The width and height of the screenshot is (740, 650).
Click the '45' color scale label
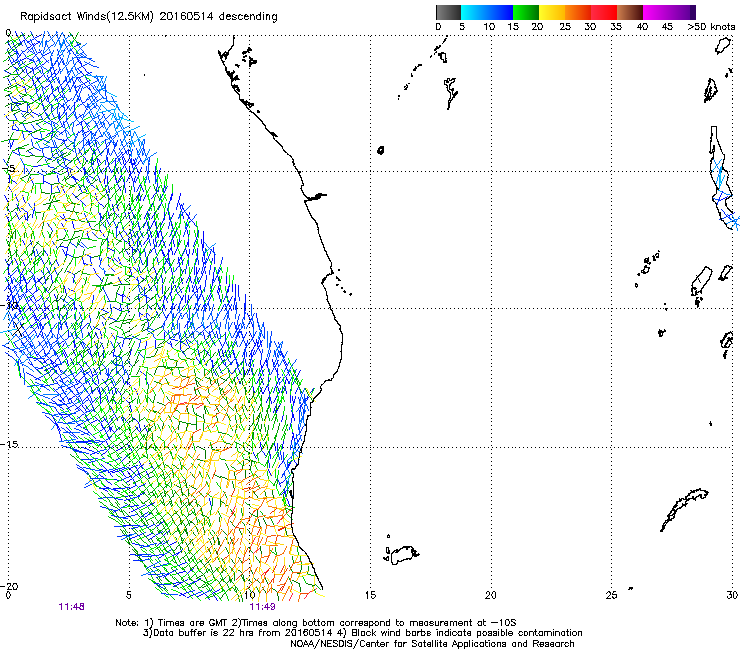coord(667,27)
